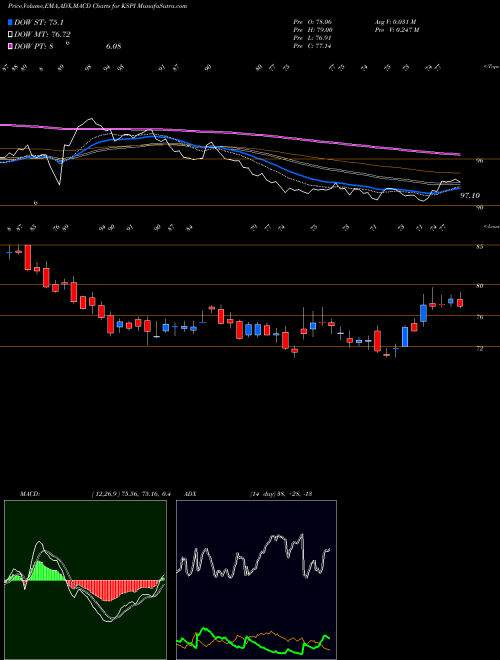Click the '96' axis label on EMA chart
This screenshot has width=500, height=660.
pos(479,160)
